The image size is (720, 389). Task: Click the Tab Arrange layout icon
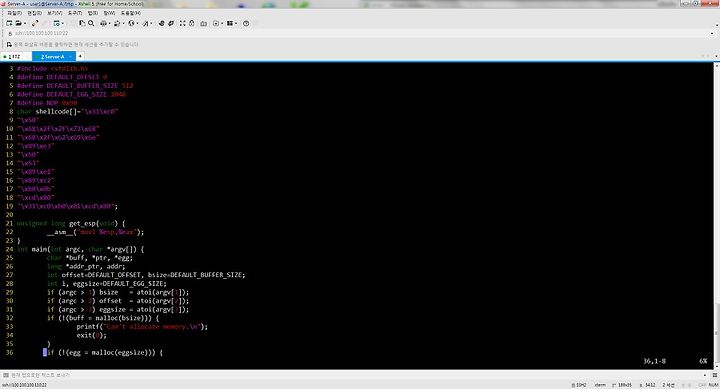pyautogui.click(x=230, y=23)
